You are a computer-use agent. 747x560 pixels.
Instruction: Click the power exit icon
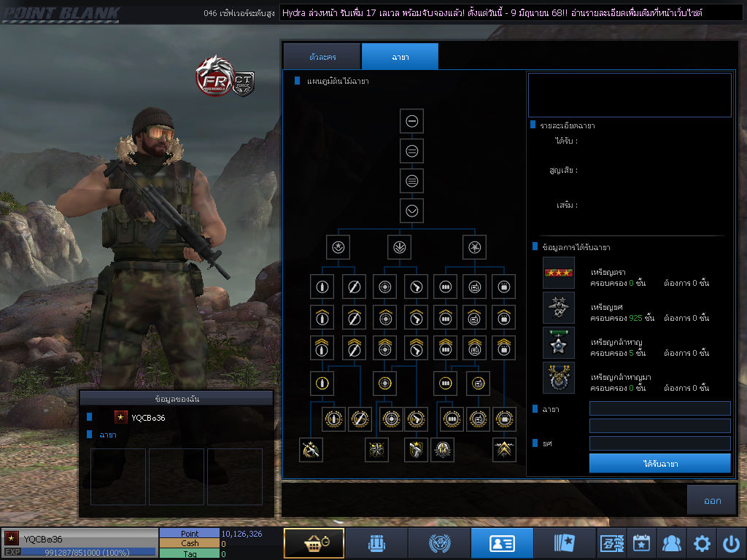(x=732, y=542)
